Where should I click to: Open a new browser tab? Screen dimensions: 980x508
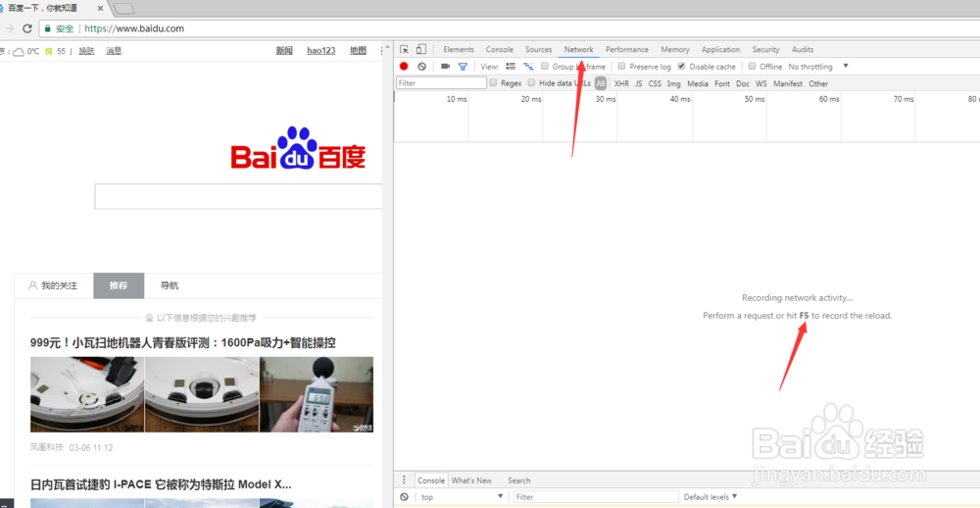tap(123, 8)
